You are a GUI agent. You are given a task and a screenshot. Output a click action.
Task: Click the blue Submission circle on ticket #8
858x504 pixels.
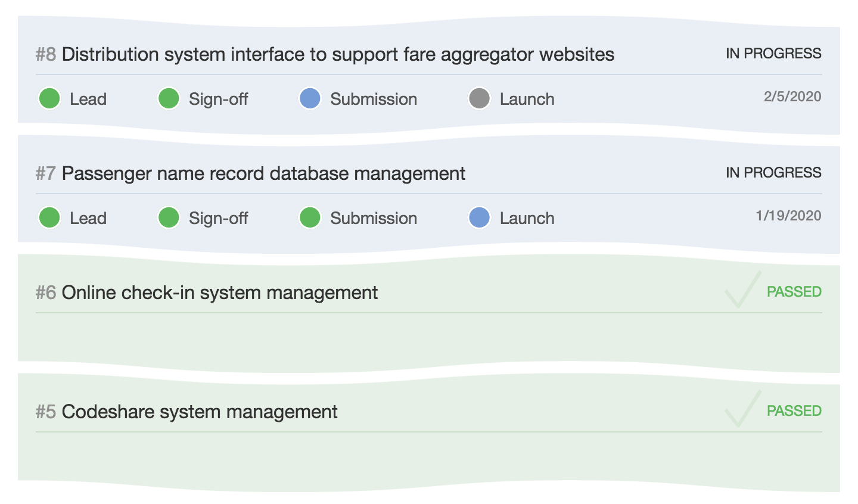point(309,99)
